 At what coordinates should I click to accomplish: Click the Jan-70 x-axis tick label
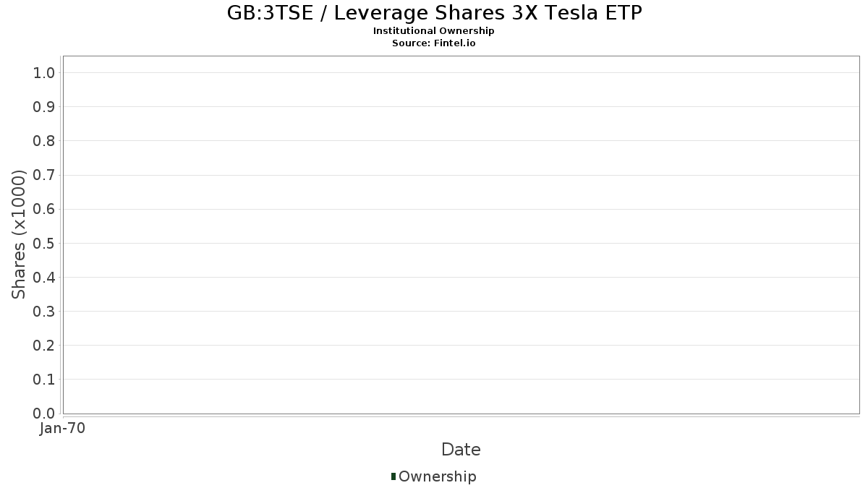[63, 429]
